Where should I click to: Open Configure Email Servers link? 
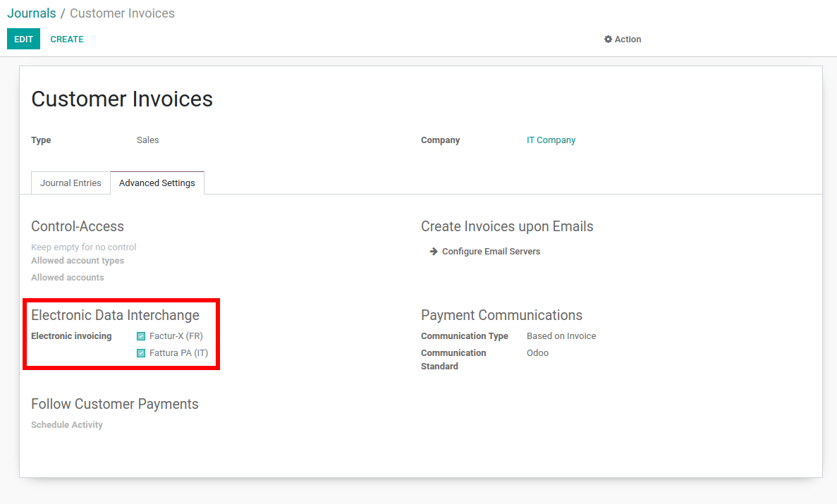tap(491, 252)
